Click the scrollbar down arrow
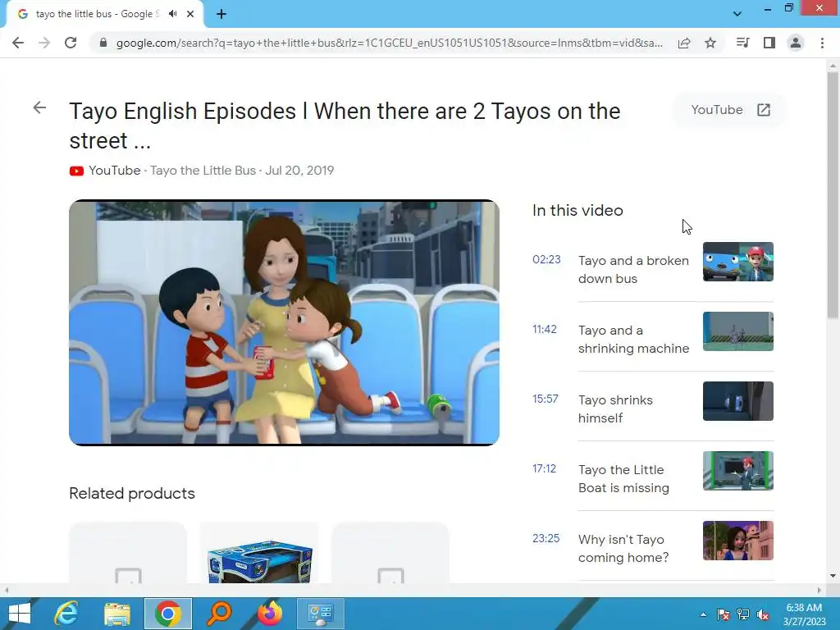Screen dimensions: 840x630 pos(833,576)
